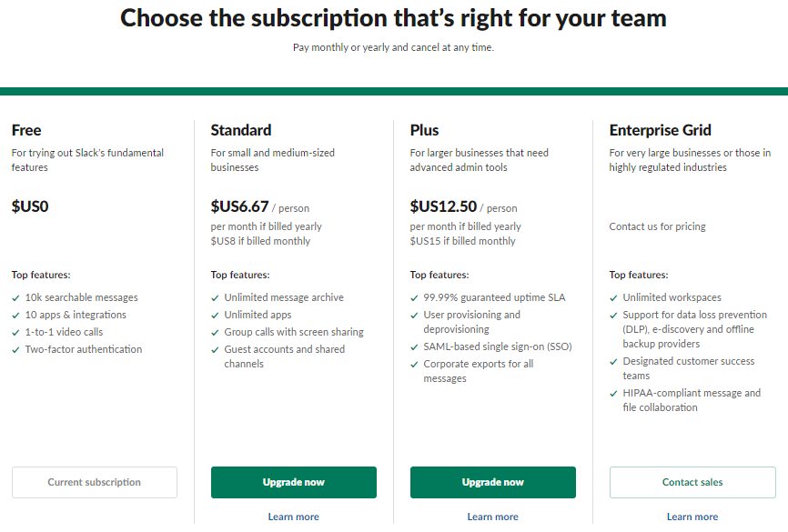Click checkmark beside Unlimited message archive

pos(215,298)
